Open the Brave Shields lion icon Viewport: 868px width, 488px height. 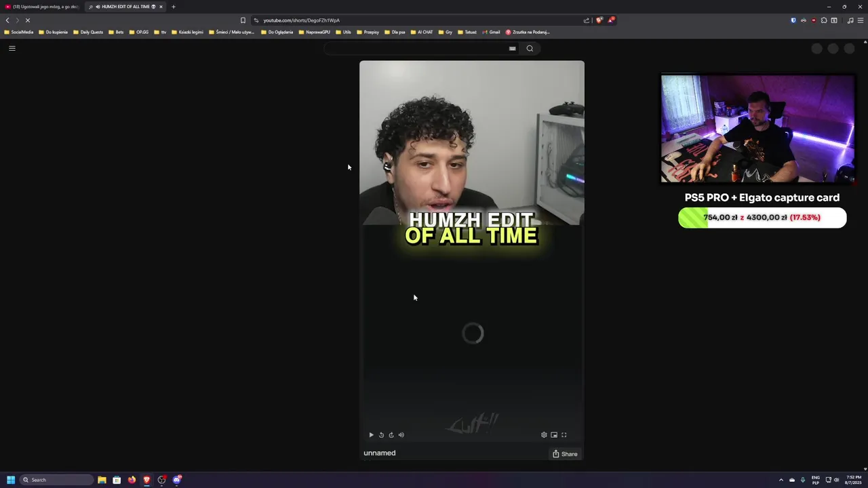coord(599,20)
